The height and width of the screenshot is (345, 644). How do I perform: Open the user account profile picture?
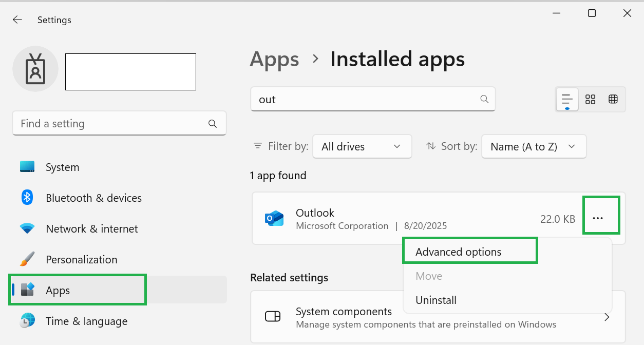[35, 69]
